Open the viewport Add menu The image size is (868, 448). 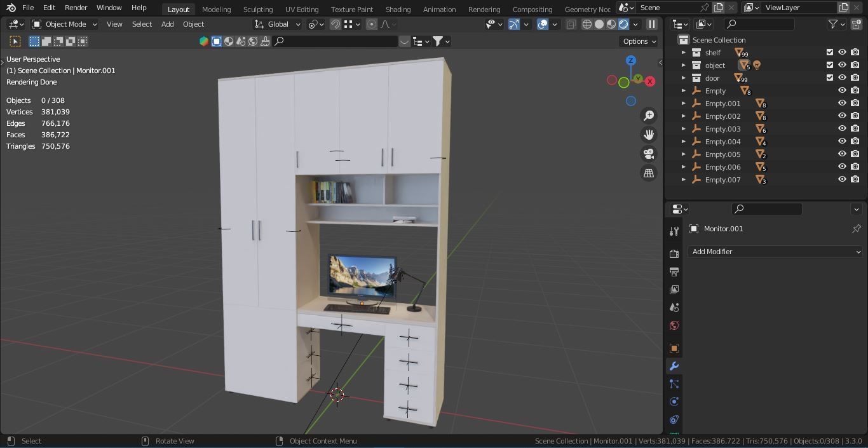167,24
